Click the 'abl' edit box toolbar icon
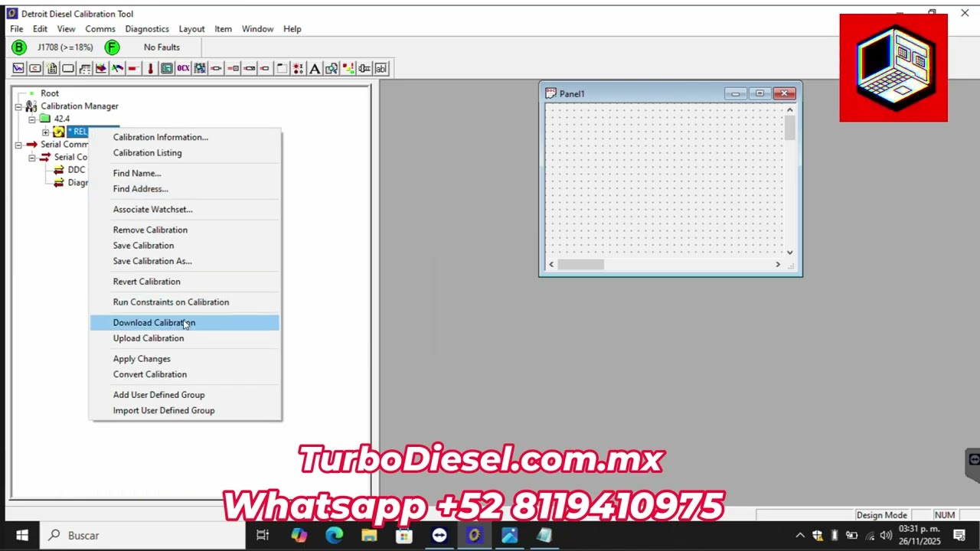 pos(381,68)
